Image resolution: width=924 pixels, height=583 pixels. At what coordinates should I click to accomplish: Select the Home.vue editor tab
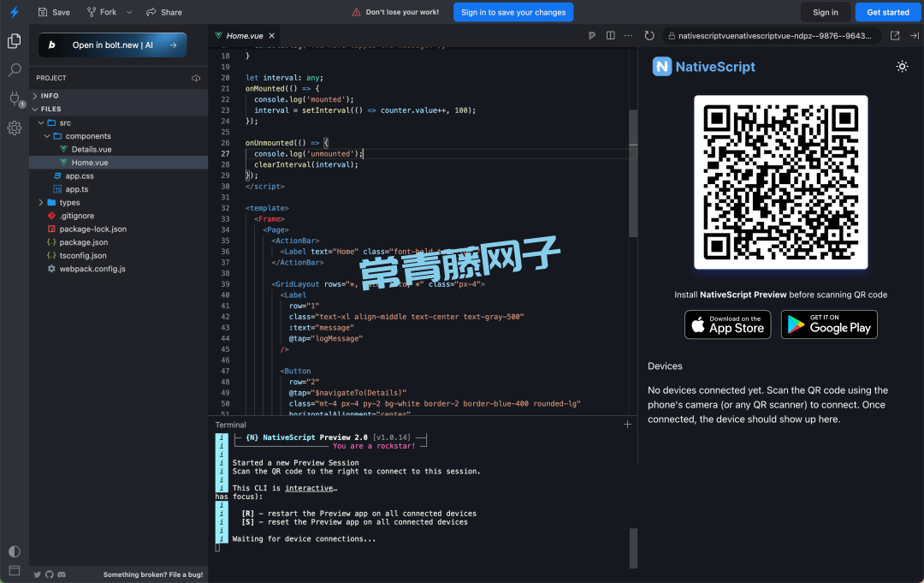pos(244,36)
